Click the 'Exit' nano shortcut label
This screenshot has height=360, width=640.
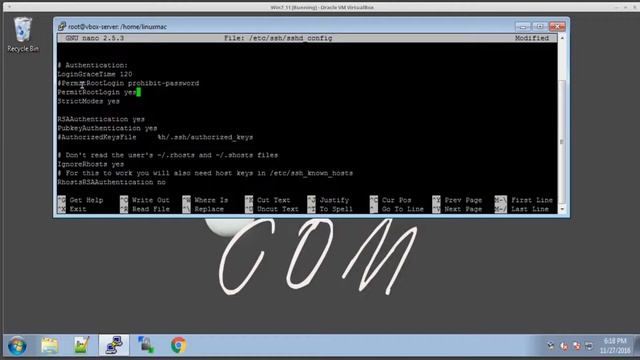tap(78, 209)
